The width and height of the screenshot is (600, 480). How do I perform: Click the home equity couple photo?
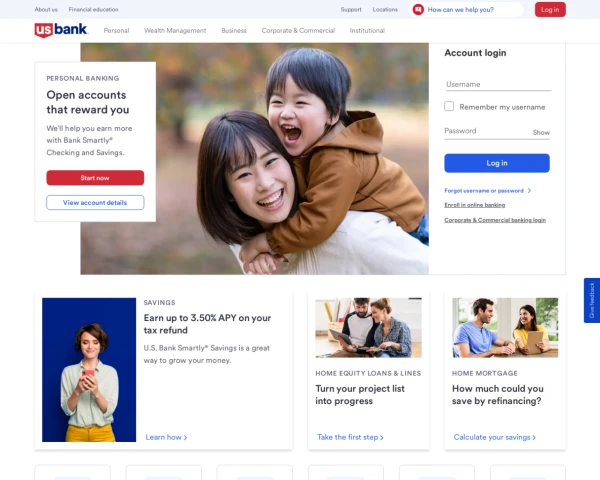(368, 328)
